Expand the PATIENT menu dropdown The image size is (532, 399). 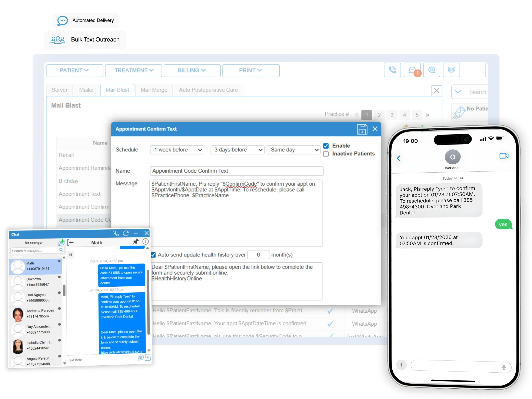[x=74, y=70]
